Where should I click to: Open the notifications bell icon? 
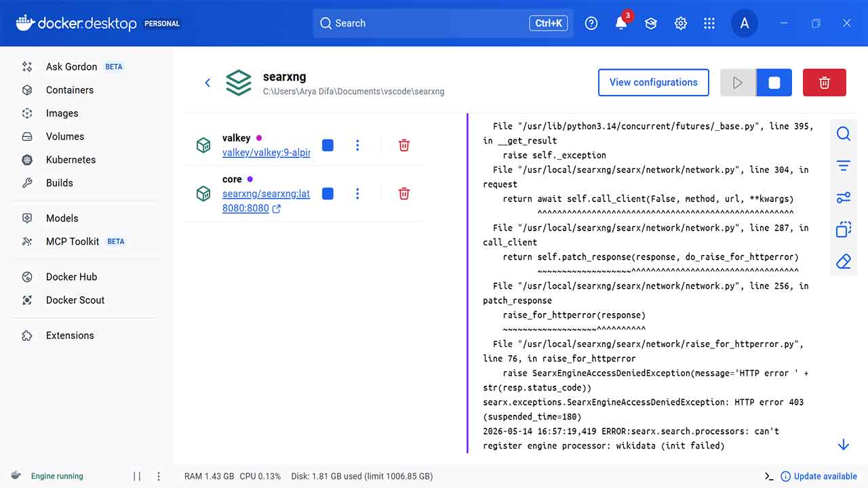pyautogui.click(x=621, y=23)
